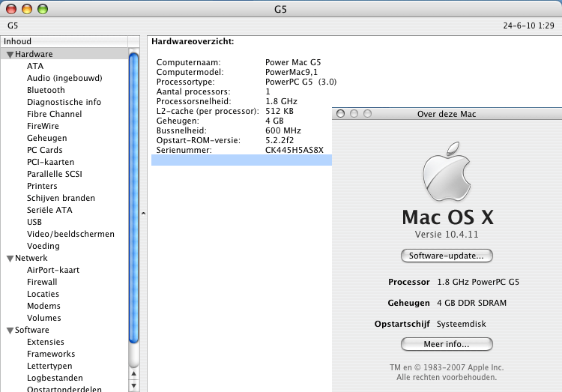Click the 24-6-10 1:29 timestamp
Screen dimensions: 562x392
(x=529, y=25)
